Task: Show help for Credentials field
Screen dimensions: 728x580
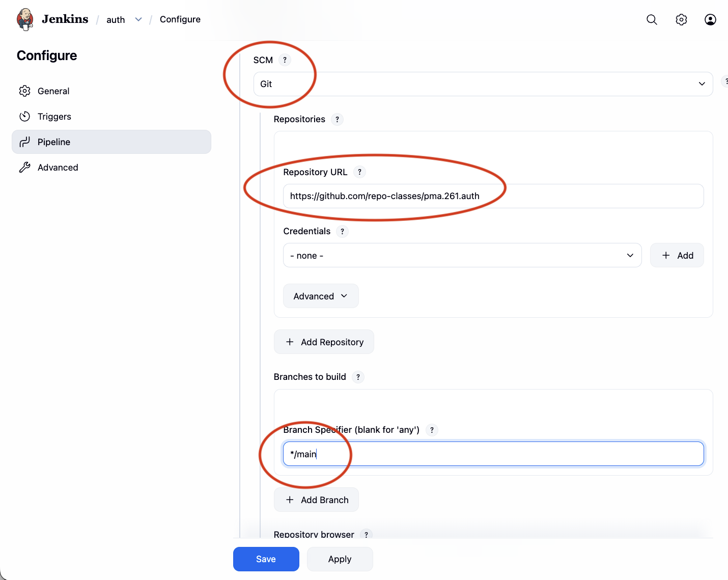Action: coord(342,231)
